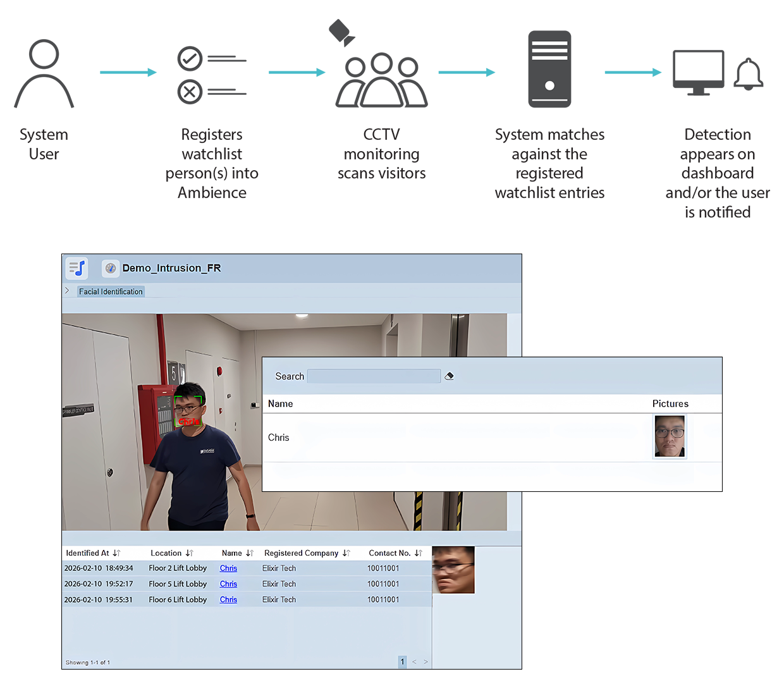Open Chris link in Floor 6 row
The width and height of the screenshot is (784, 693).
click(228, 600)
